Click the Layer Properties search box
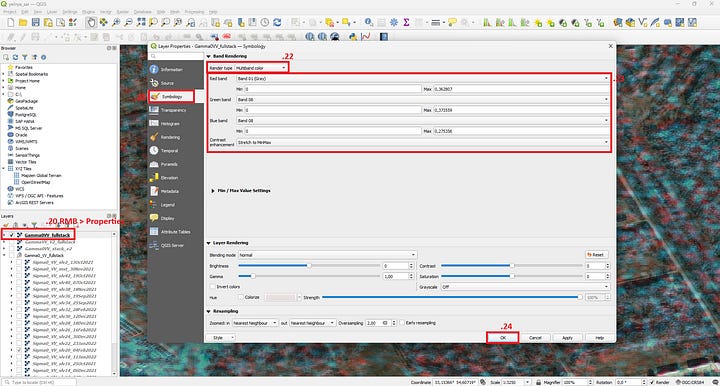The height and width of the screenshot is (386, 720). (x=176, y=56)
